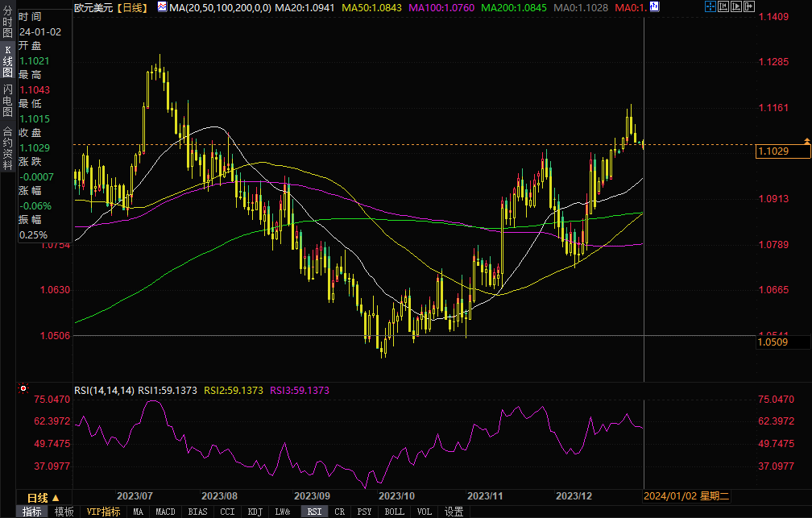Select the 模板 bottom tab
The width and height of the screenshot is (812, 518).
click(64, 512)
